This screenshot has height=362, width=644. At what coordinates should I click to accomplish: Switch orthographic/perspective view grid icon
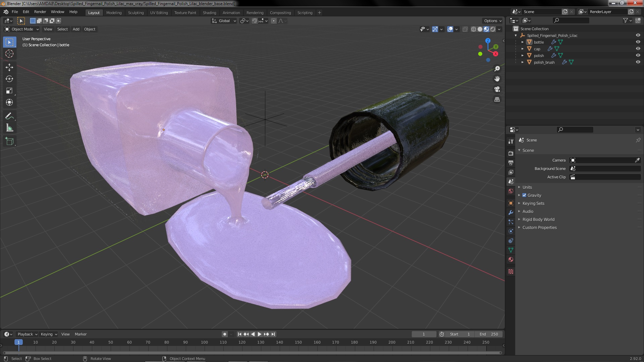[x=497, y=100]
